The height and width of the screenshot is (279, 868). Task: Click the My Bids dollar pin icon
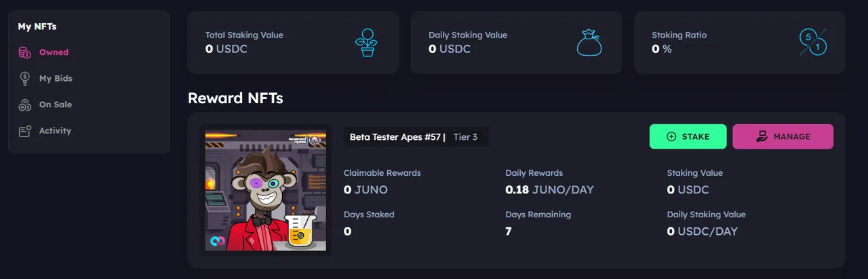[x=24, y=79]
